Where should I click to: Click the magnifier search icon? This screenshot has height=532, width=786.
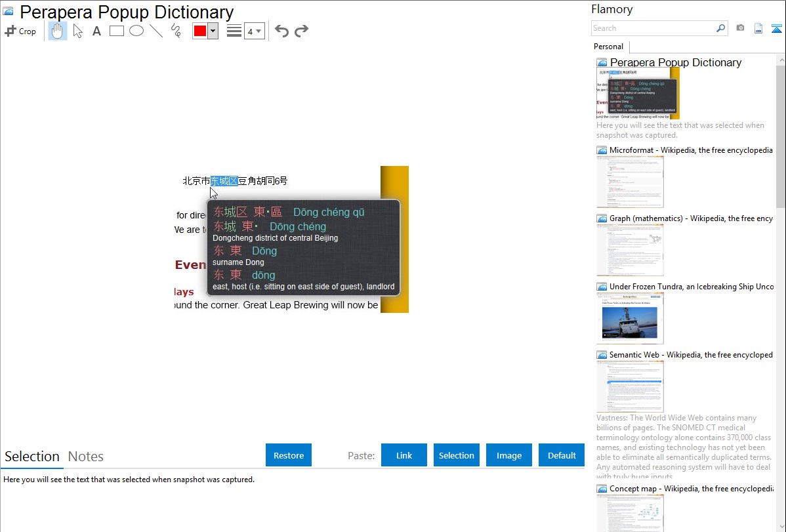click(720, 28)
